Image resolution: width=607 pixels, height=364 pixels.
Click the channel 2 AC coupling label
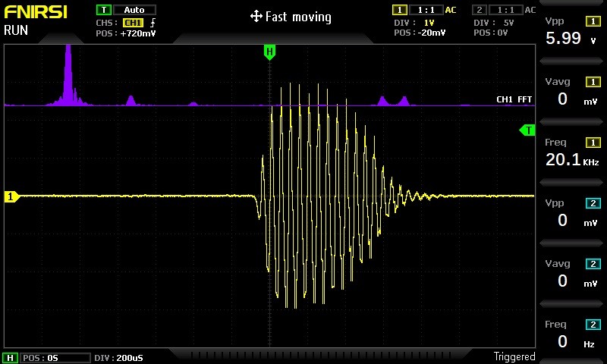(530, 10)
